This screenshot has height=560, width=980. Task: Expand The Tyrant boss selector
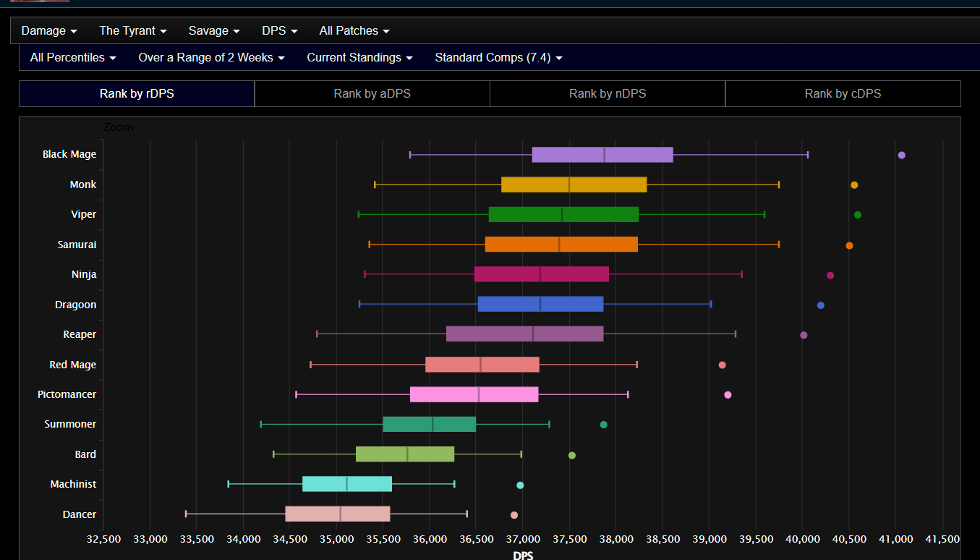point(133,30)
